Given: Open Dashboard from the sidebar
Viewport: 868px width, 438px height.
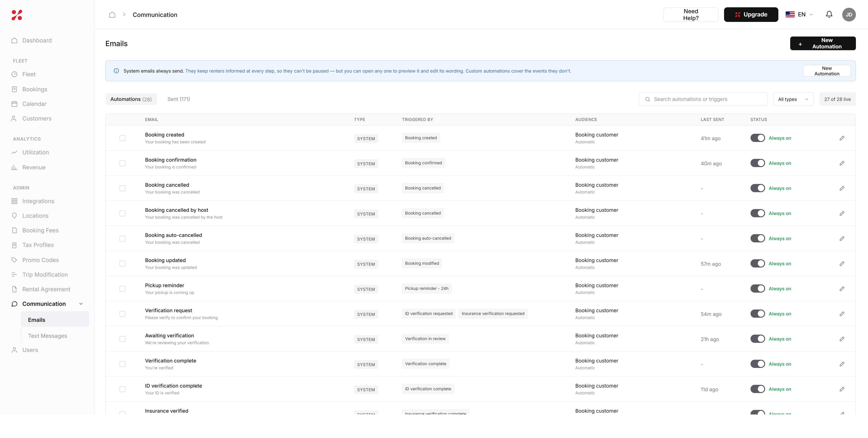Looking at the screenshot, I should [x=37, y=40].
